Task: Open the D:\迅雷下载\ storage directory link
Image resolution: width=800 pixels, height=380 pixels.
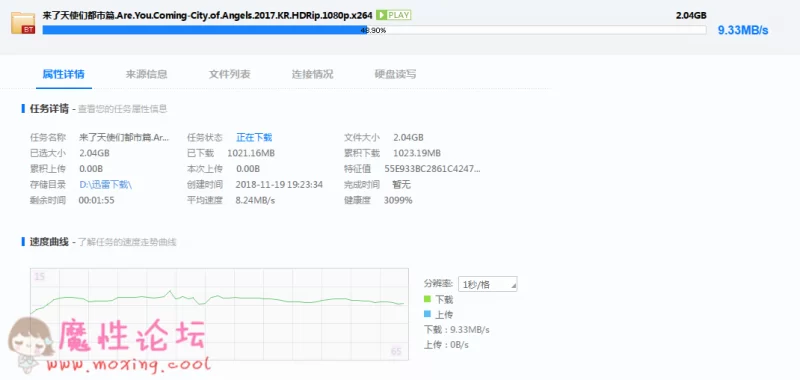Action: coord(106,184)
